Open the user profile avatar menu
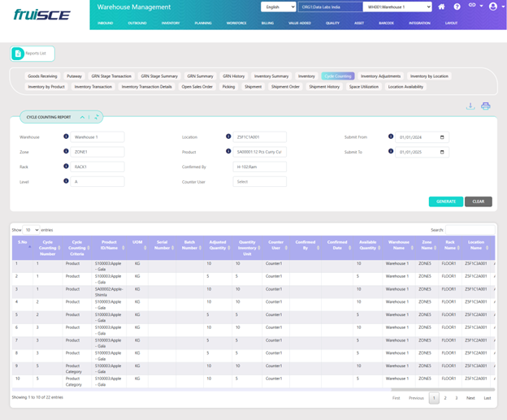Screen dimensions: 507x420 (492, 6)
